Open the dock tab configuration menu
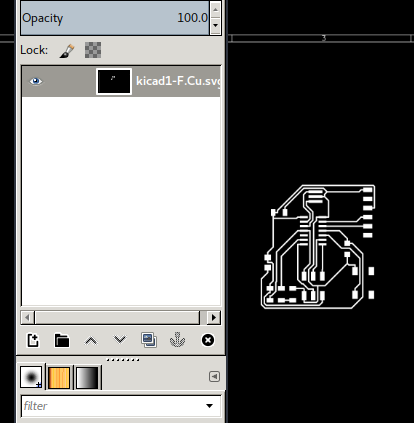This screenshot has height=423, width=414. pos(214,377)
